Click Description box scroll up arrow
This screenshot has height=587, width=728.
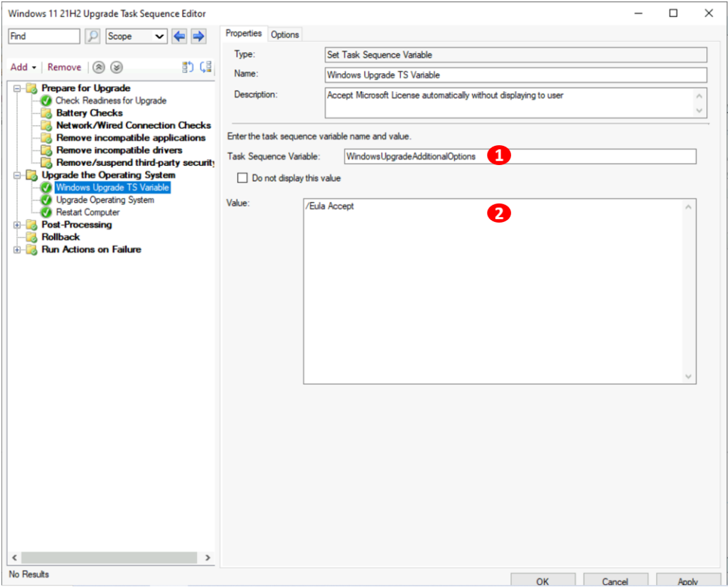pos(700,96)
